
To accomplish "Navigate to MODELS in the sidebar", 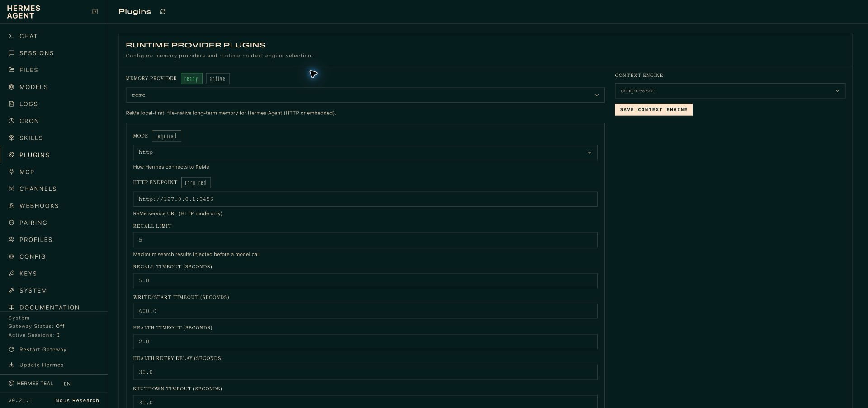I will pyautogui.click(x=54, y=87).
